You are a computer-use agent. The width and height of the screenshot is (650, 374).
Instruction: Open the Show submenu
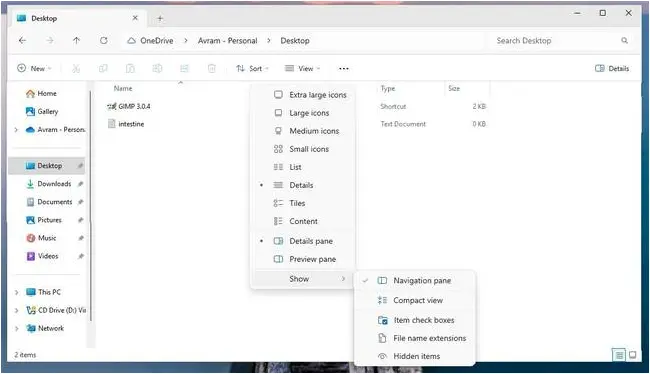[303, 279]
